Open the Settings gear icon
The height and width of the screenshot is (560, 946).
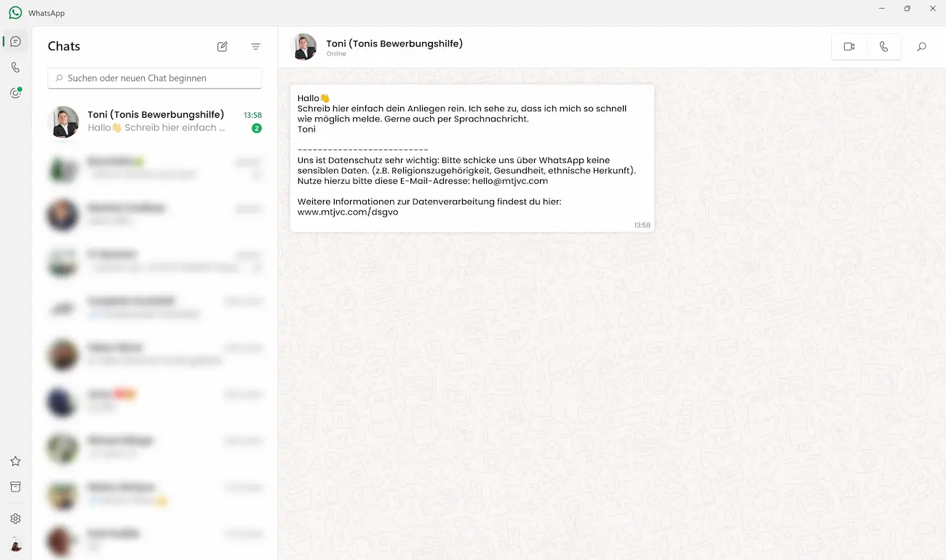click(15, 519)
